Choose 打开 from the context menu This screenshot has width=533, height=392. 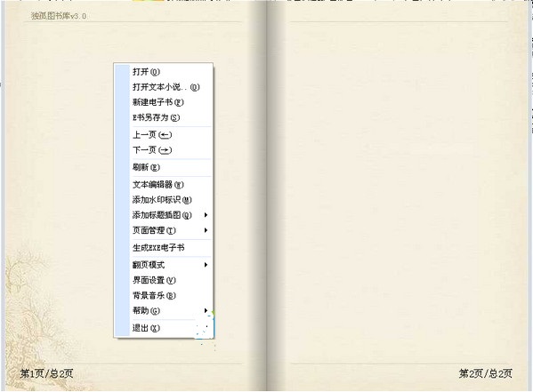(x=163, y=72)
